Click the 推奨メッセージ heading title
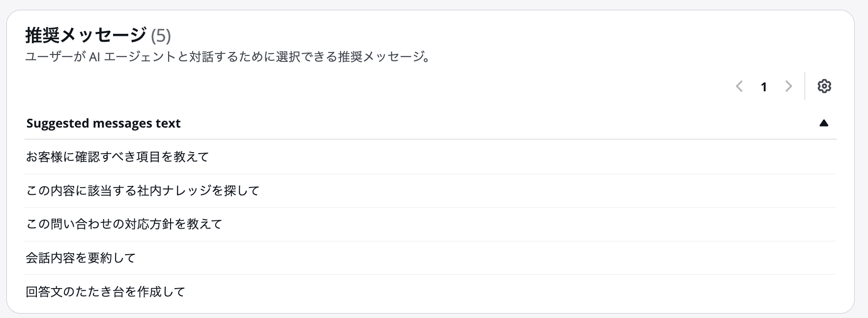This screenshot has height=318, width=868. [85, 35]
